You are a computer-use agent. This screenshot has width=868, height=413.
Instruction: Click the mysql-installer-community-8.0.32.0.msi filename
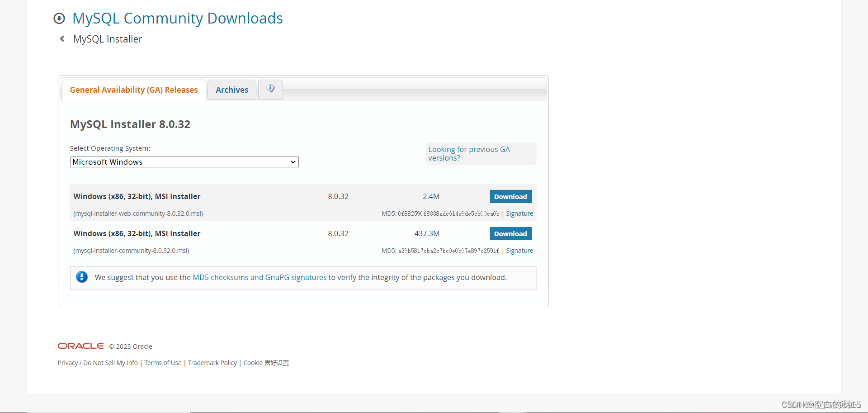[x=131, y=251]
